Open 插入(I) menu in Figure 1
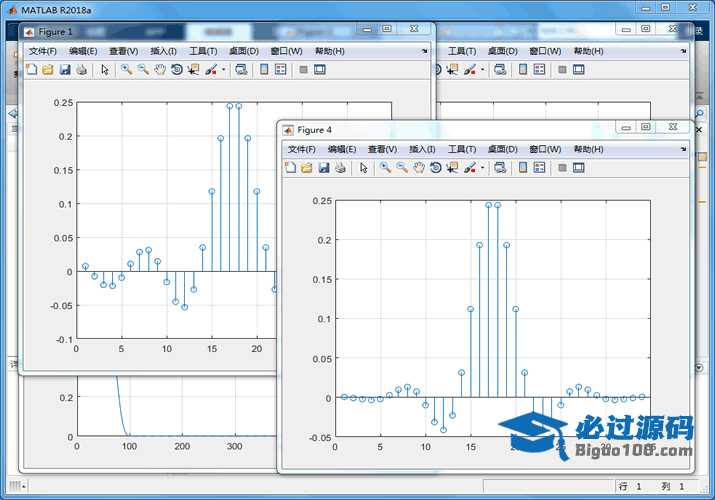 pyautogui.click(x=163, y=51)
